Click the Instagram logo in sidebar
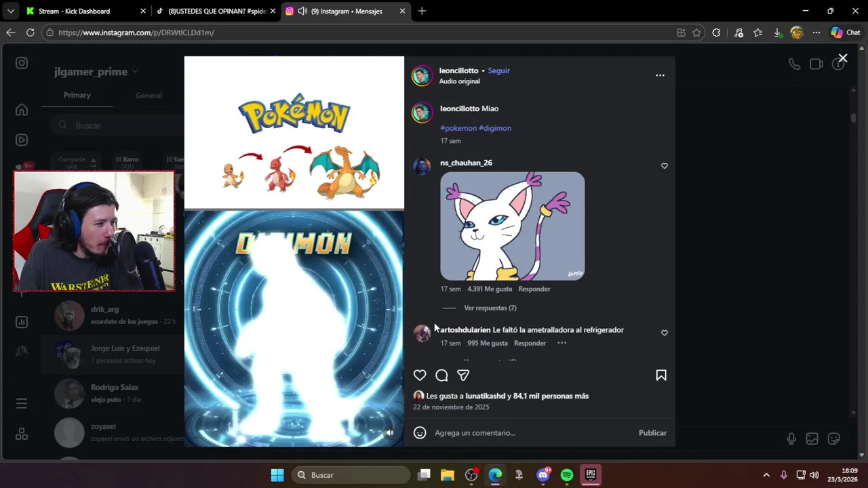Viewport: 868px width, 488px height. click(22, 63)
